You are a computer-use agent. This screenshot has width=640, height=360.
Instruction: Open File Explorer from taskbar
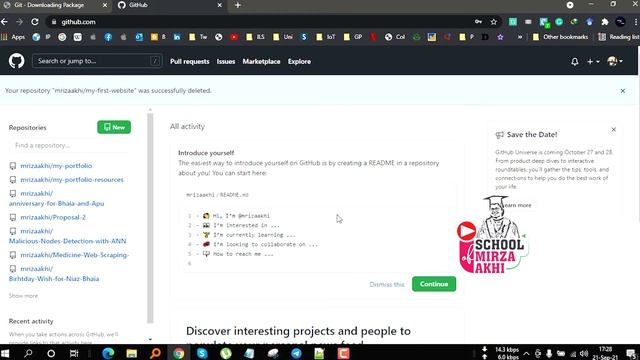pos(131,353)
